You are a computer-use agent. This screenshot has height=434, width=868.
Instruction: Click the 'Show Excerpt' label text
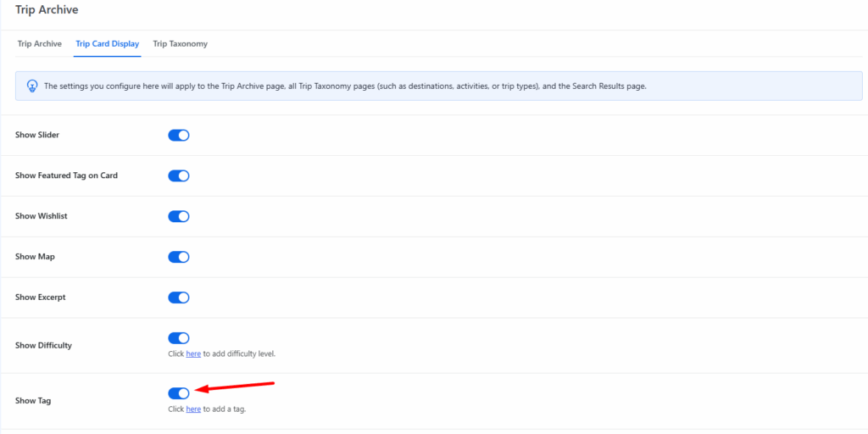(x=41, y=298)
